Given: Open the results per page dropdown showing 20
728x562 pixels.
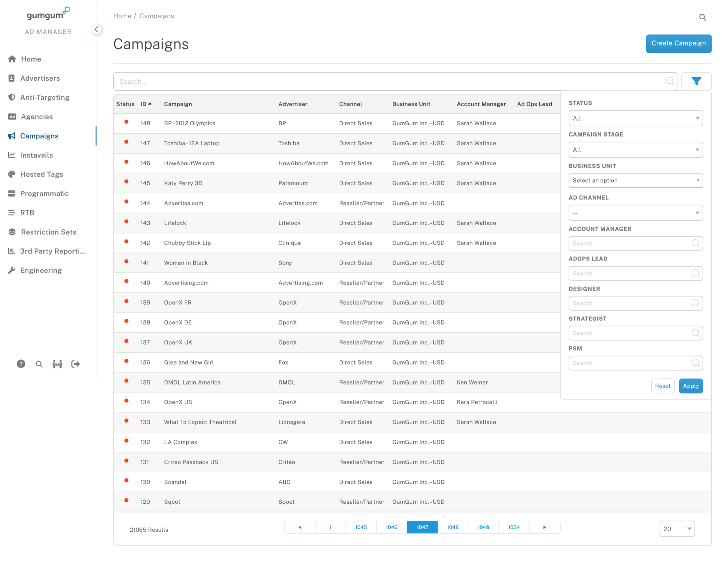Looking at the screenshot, I should [x=677, y=529].
